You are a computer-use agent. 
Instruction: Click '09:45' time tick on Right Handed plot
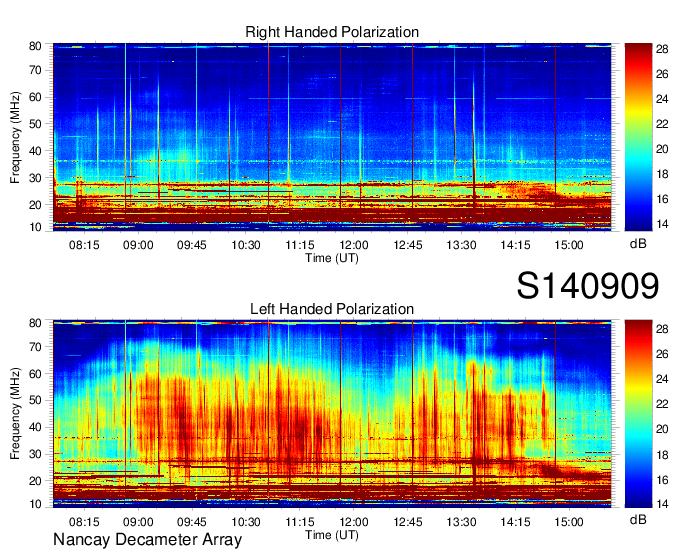coord(192,245)
